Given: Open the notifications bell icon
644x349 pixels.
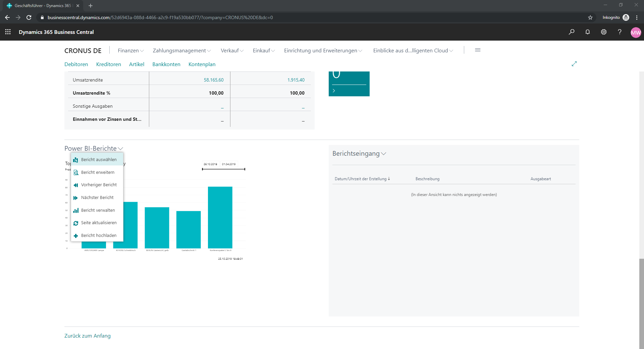Looking at the screenshot, I should pos(588,32).
